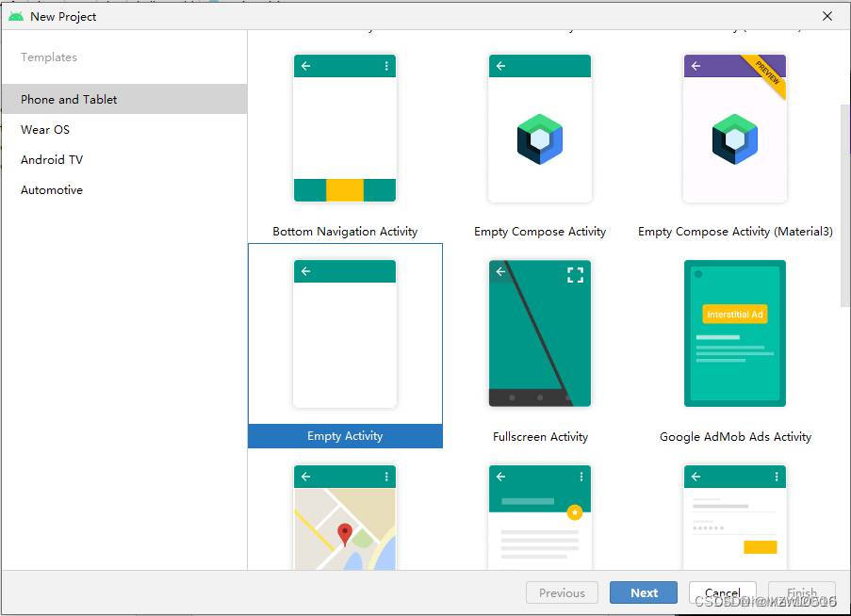Click the Fullscreen Activity label
Screen dimensions: 851x616
[x=540, y=436]
